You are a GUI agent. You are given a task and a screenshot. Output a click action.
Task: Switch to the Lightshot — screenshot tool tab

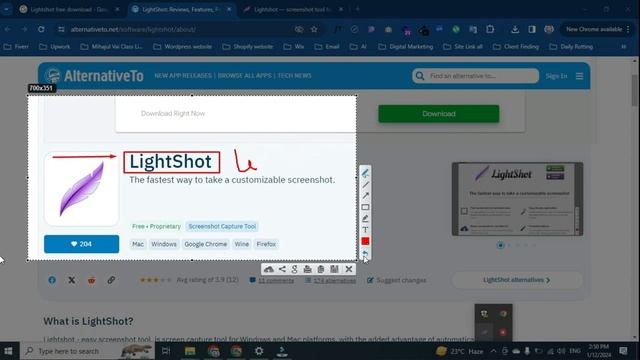[x=293, y=9]
